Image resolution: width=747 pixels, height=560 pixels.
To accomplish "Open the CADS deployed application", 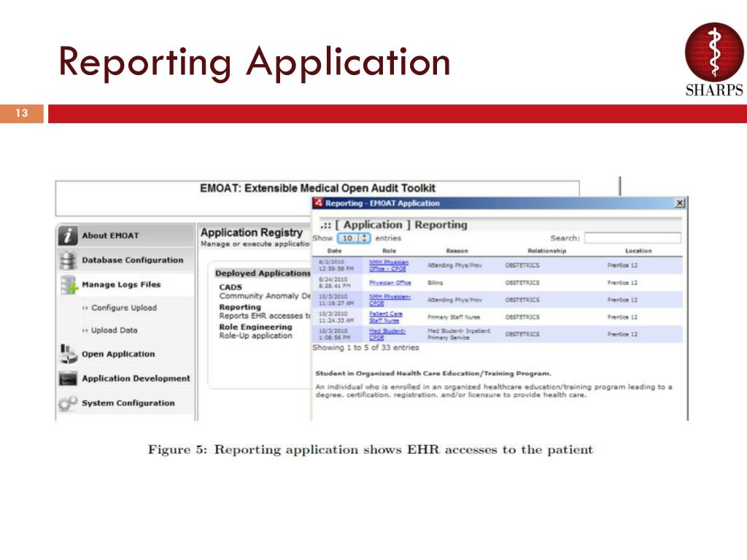I will [x=231, y=287].
